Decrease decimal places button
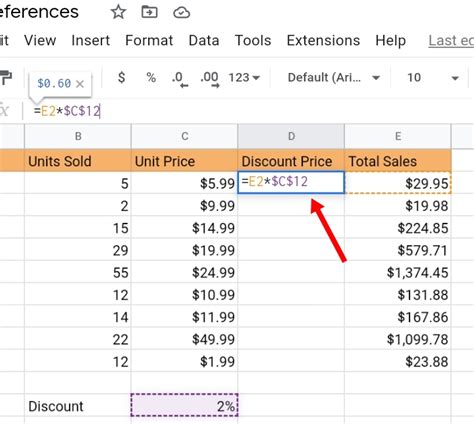Viewport: 474px width, 424px height. click(180, 79)
